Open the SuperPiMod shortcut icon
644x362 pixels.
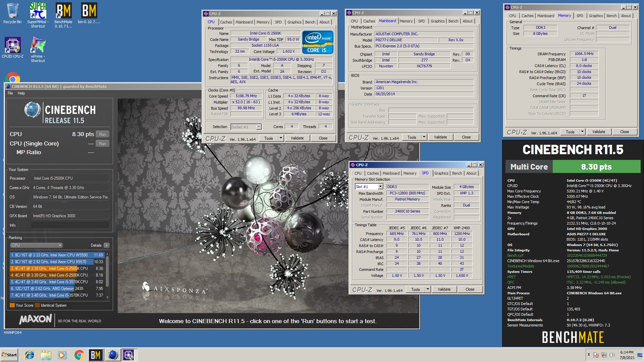(x=38, y=15)
